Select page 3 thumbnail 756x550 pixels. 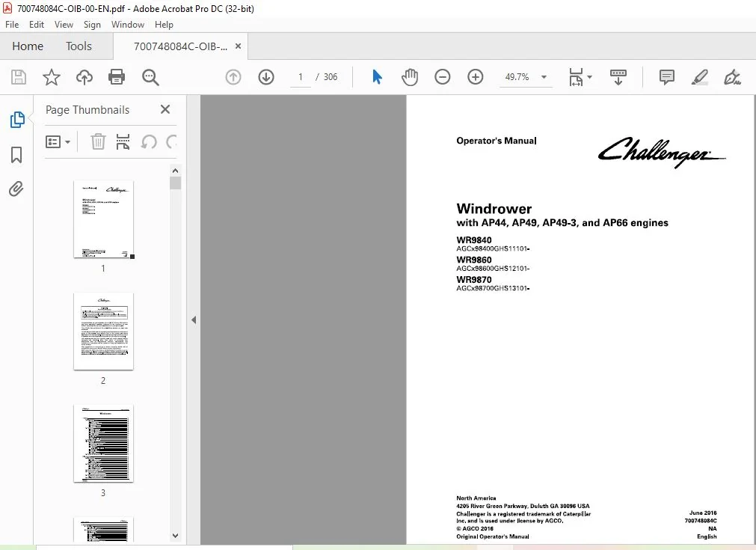(x=103, y=444)
